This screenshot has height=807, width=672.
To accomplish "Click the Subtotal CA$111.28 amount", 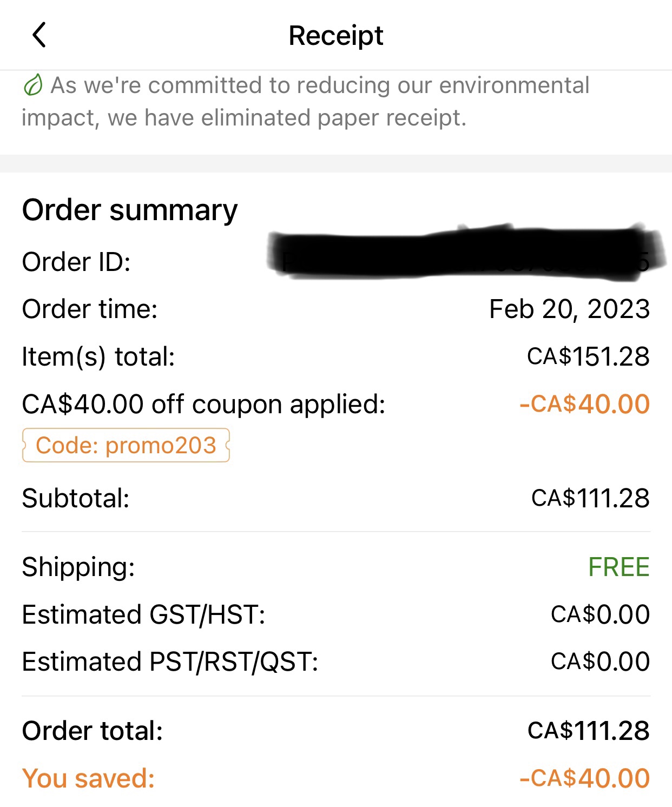I will point(591,498).
